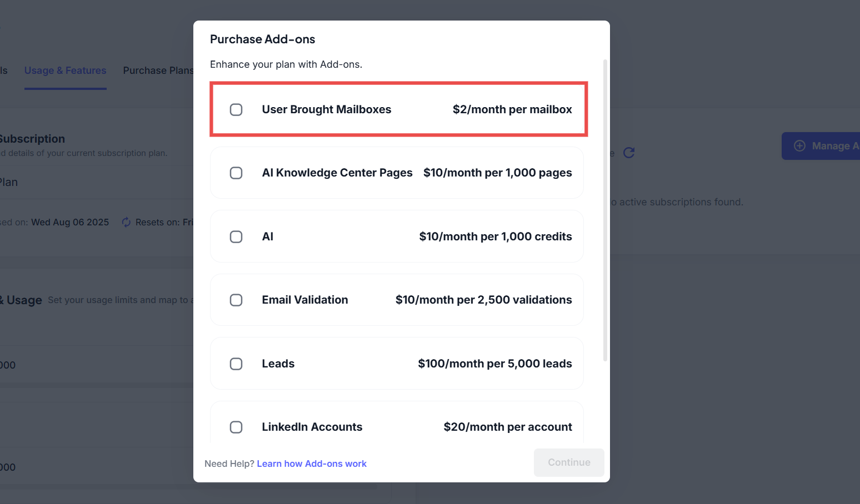
Task: Open the Purchase Plans tab
Action: 158,70
